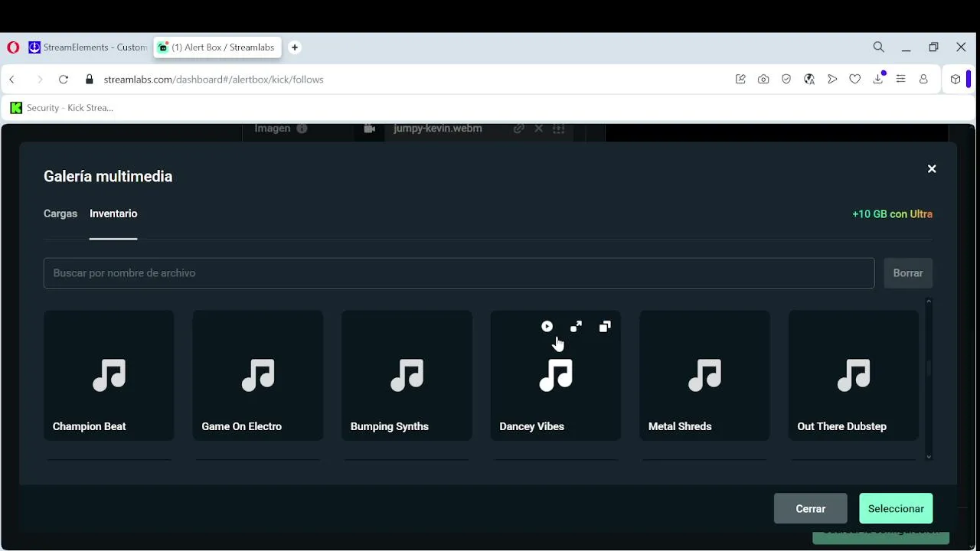Close the Galería multimedia dialog
Screen dimensions: 980x551
tap(932, 169)
